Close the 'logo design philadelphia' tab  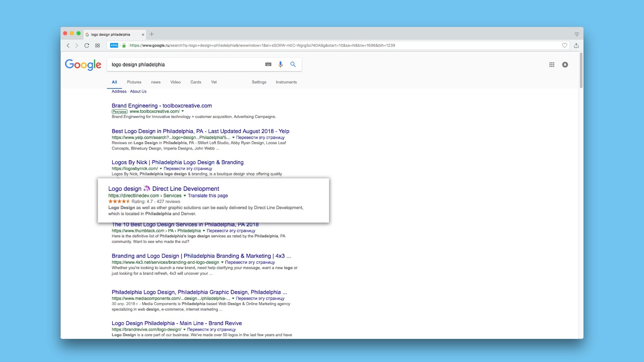pos(143,35)
